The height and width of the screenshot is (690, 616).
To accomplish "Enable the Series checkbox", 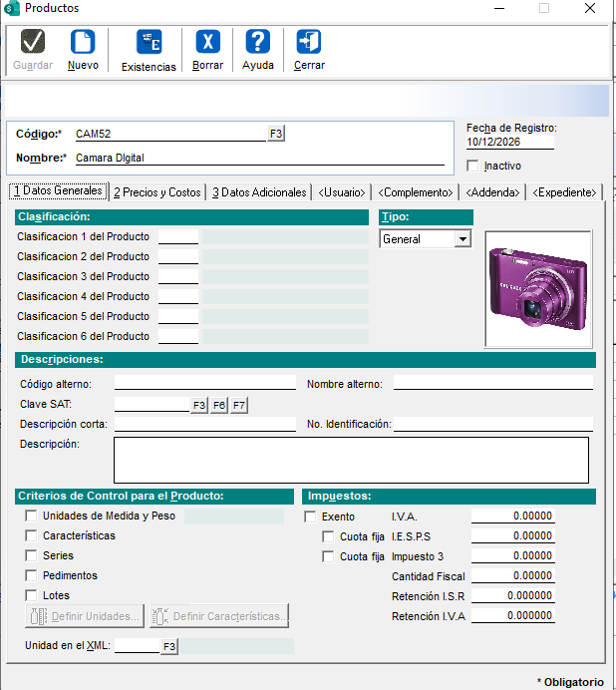I will (31, 555).
